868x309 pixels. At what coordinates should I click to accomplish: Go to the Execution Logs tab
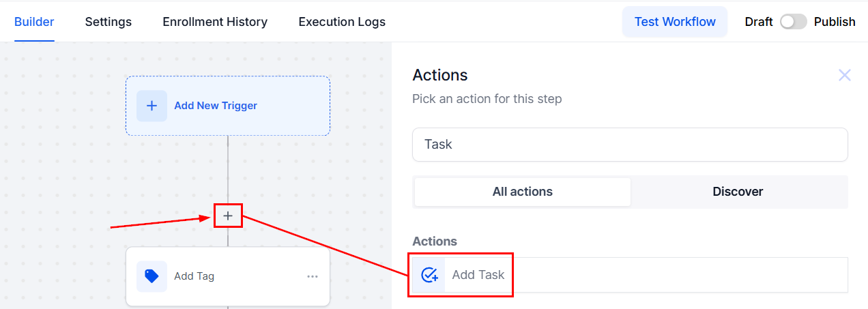pyautogui.click(x=342, y=22)
